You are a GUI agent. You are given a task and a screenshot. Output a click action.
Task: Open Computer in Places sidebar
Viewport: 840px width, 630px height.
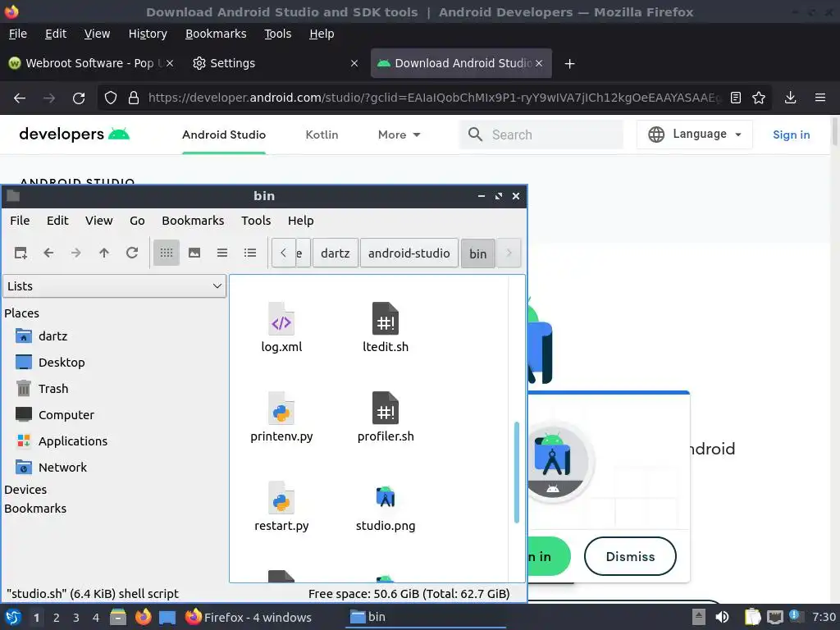tap(55, 414)
